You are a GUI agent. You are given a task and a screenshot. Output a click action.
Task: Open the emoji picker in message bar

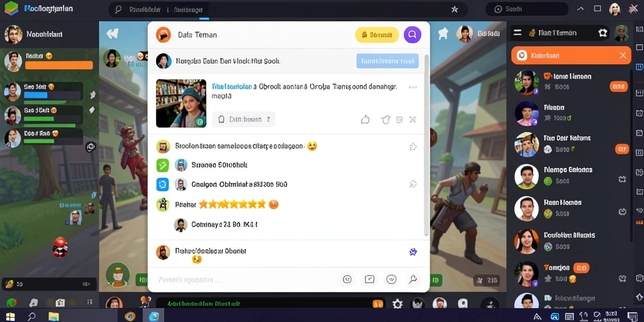[391, 280]
